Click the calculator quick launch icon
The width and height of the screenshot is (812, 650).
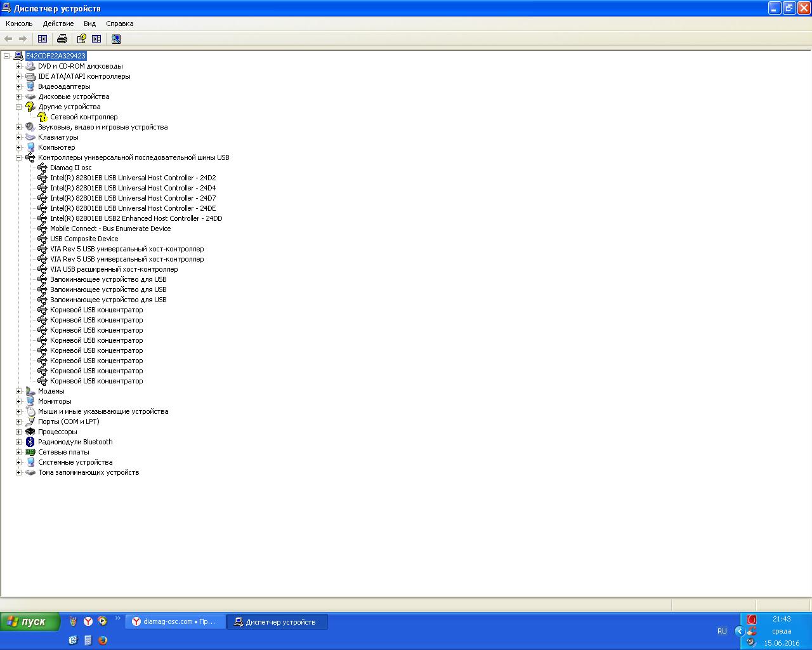click(88, 640)
